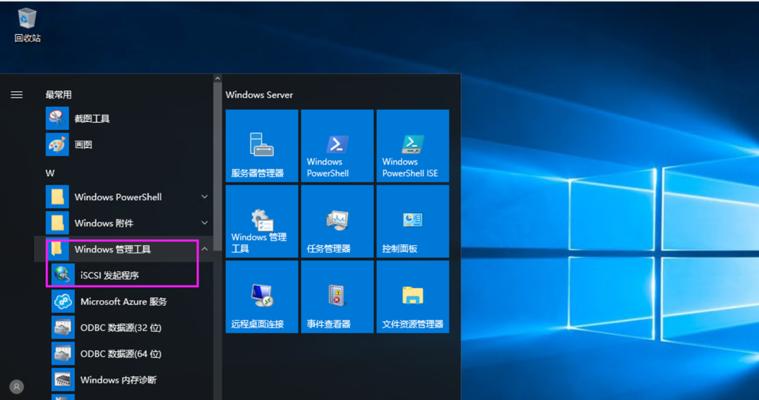
Task: Open the 事件查看器 tile
Action: tap(337, 297)
